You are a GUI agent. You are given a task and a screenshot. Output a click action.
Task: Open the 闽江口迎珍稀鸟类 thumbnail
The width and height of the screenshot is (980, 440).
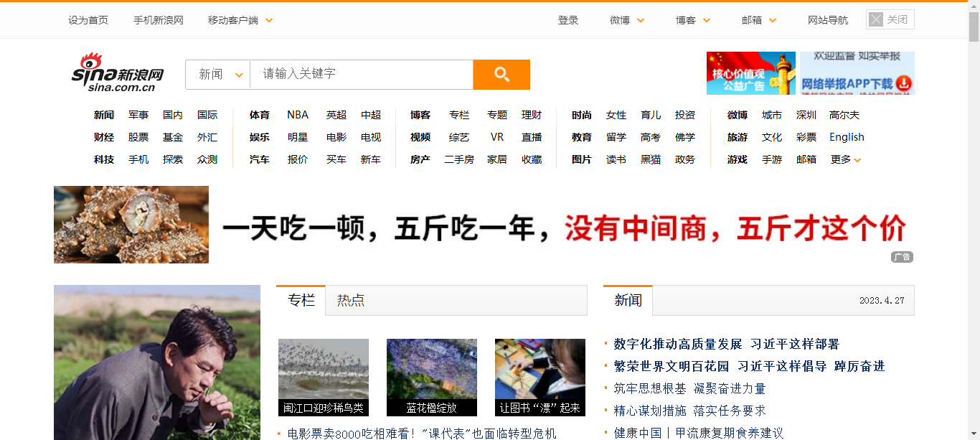[324, 378]
